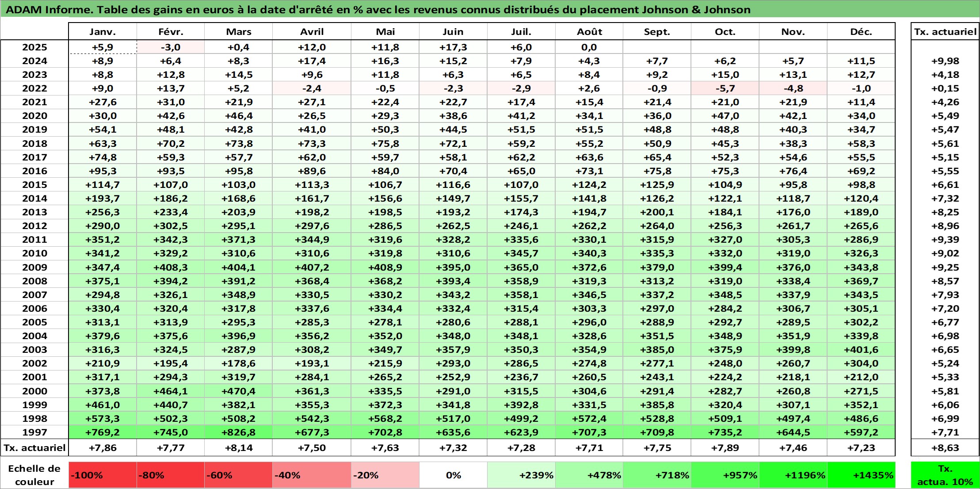
Task: Select the Nov. column header
Action: click(793, 31)
